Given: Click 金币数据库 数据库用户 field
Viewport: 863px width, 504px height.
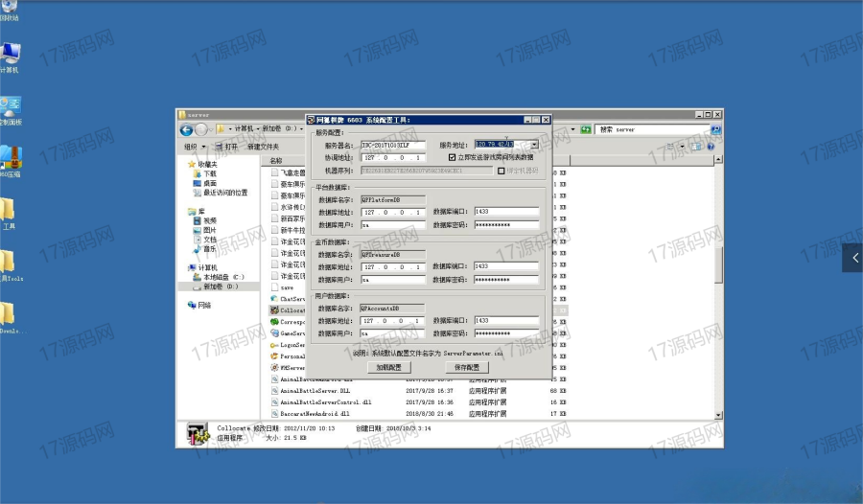Looking at the screenshot, I should pyautogui.click(x=393, y=280).
